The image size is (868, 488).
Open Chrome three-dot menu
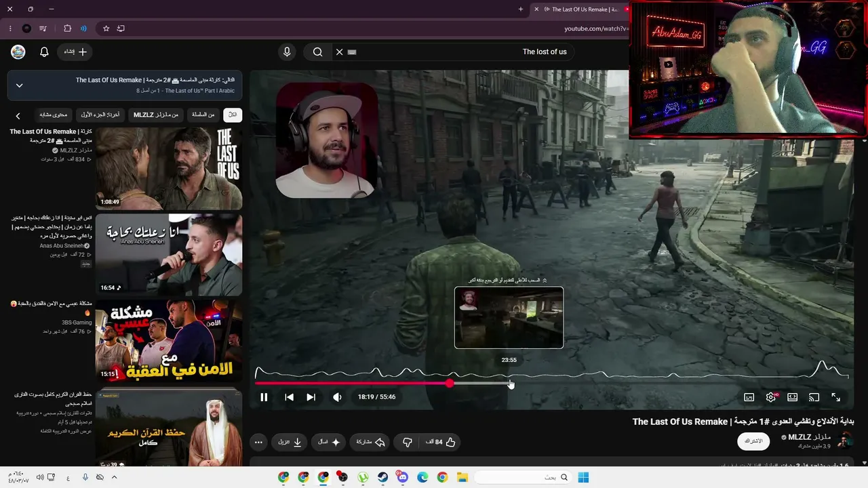[x=10, y=28]
